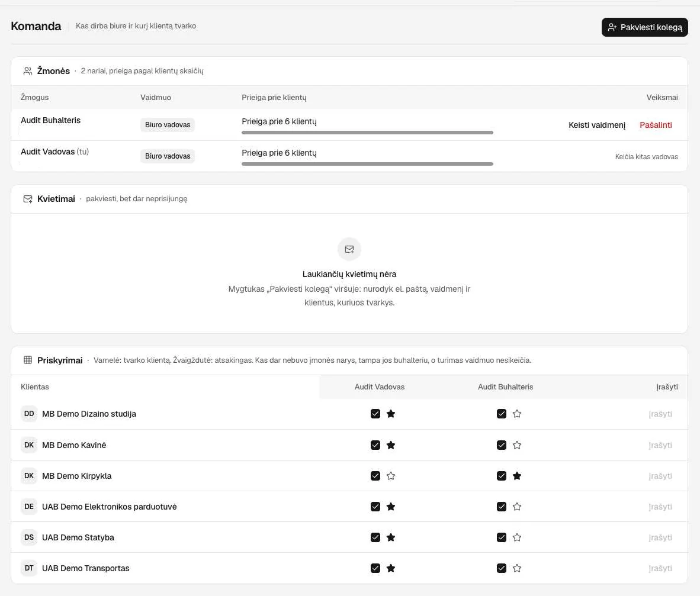Click Audit Vadovas star for UAB Demo Transportas
This screenshot has width=700, height=596.
(391, 568)
